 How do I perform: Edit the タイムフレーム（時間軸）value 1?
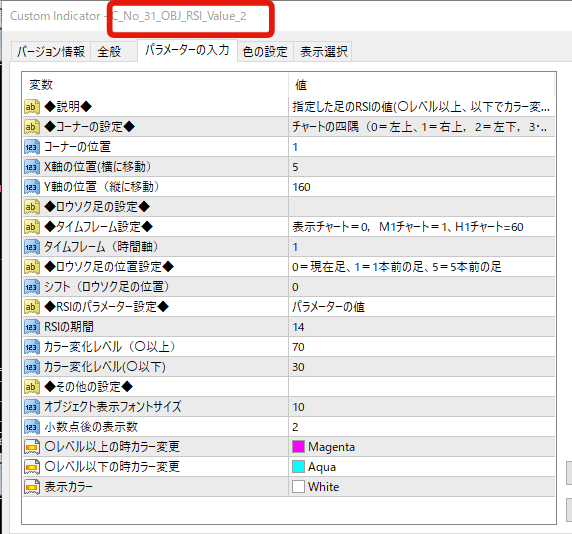[422, 247]
